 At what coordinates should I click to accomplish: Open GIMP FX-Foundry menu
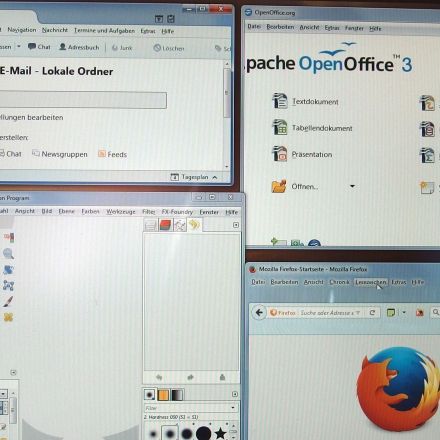click(177, 212)
